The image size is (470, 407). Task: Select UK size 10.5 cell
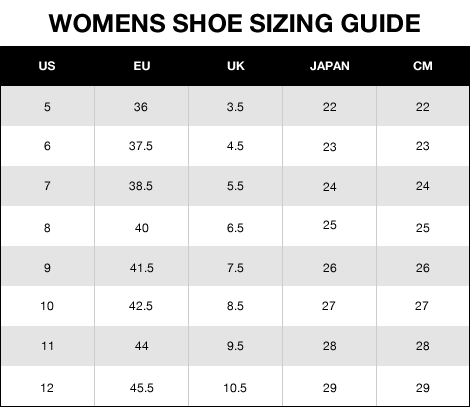235,388
